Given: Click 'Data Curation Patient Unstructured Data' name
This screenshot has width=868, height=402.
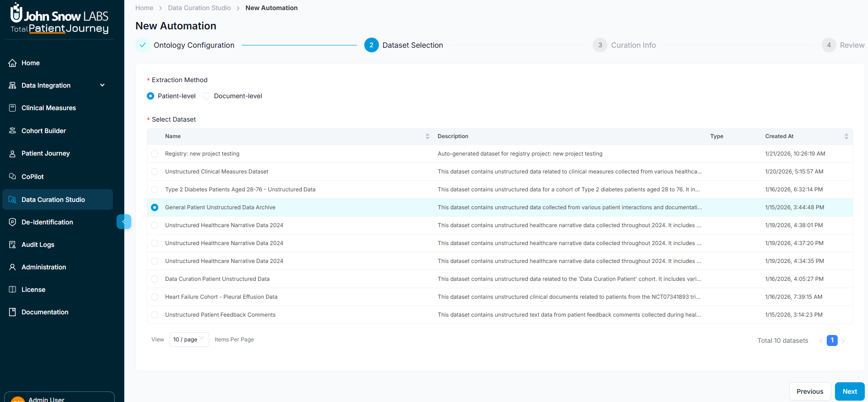Looking at the screenshot, I should click(x=217, y=279).
